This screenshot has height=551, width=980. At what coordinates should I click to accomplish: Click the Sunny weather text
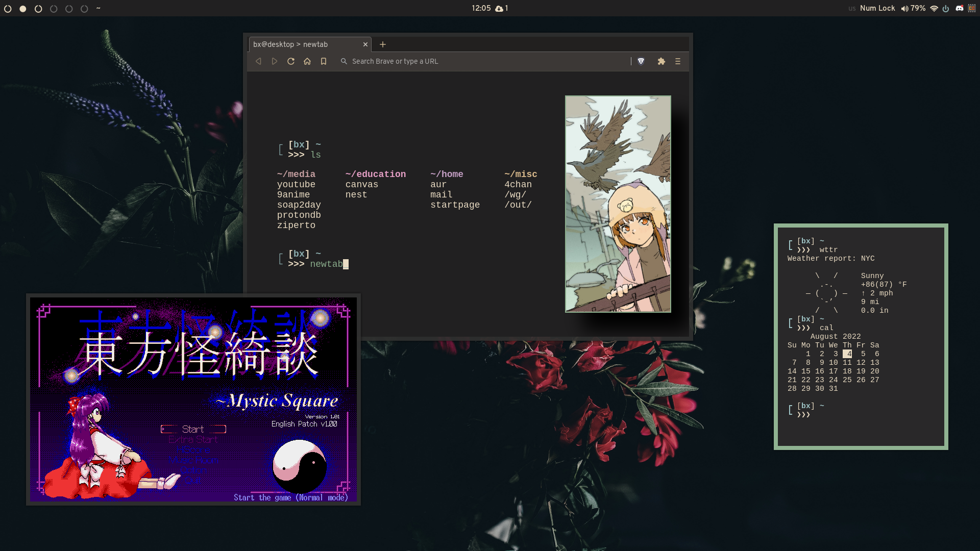pos(872,275)
